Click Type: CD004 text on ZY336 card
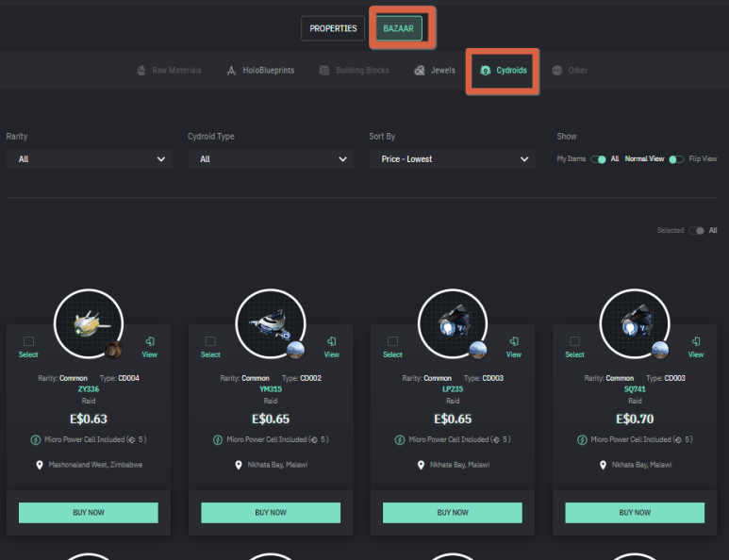The height and width of the screenshot is (560, 729). [120, 378]
